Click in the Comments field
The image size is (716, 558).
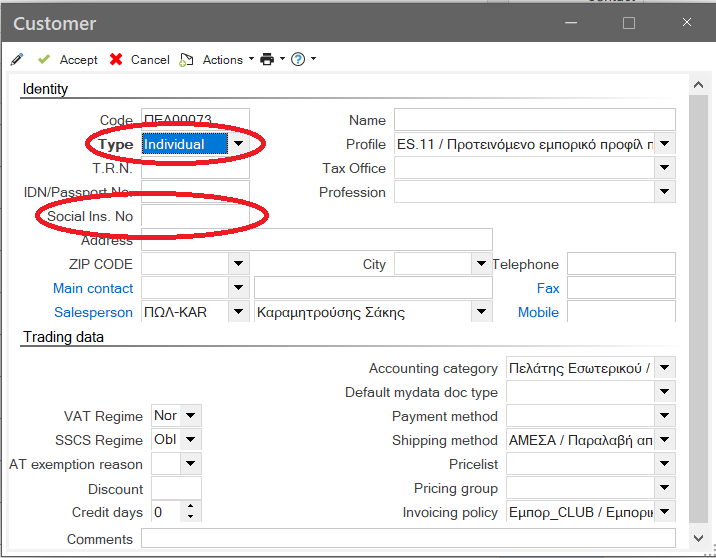coord(408,538)
